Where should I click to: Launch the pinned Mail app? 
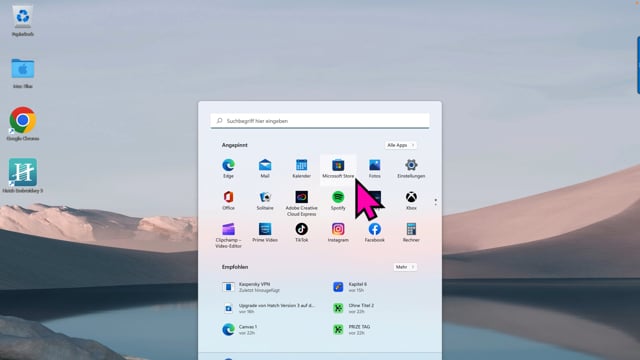point(265,169)
